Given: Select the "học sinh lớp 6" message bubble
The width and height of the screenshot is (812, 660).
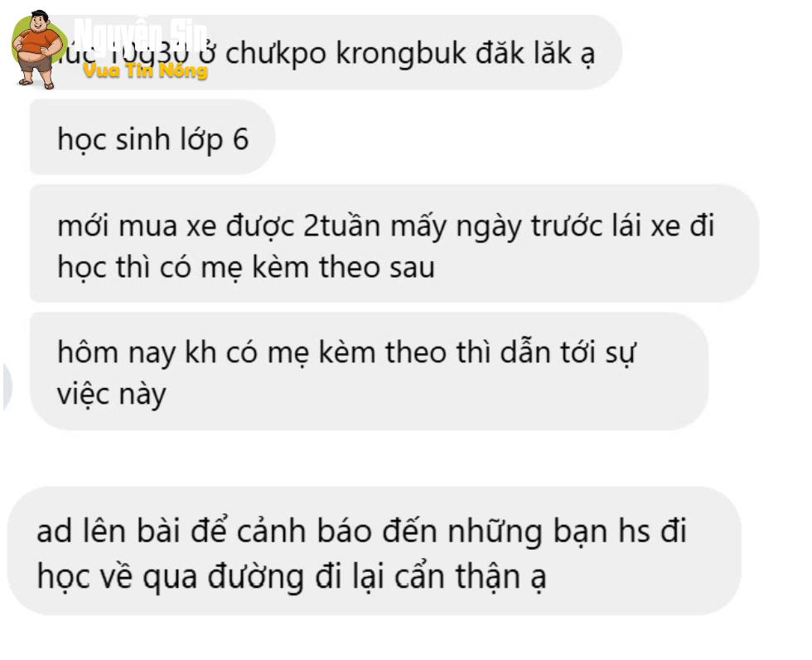Looking at the screenshot, I should pyautogui.click(x=152, y=138).
